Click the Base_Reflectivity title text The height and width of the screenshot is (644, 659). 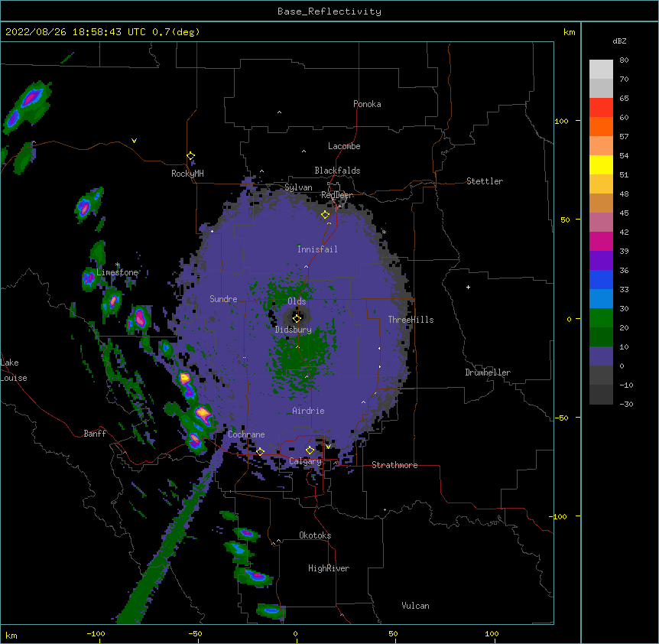pyautogui.click(x=329, y=11)
